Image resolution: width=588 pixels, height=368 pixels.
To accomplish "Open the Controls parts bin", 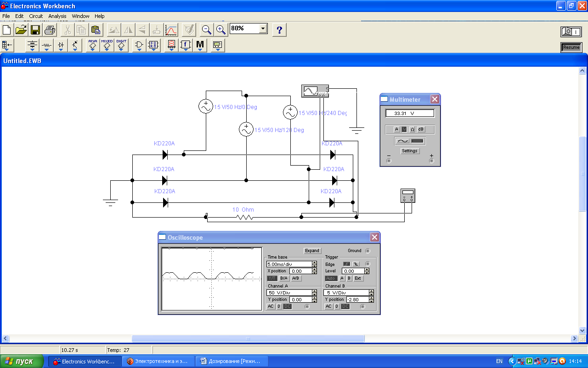I will (186, 46).
